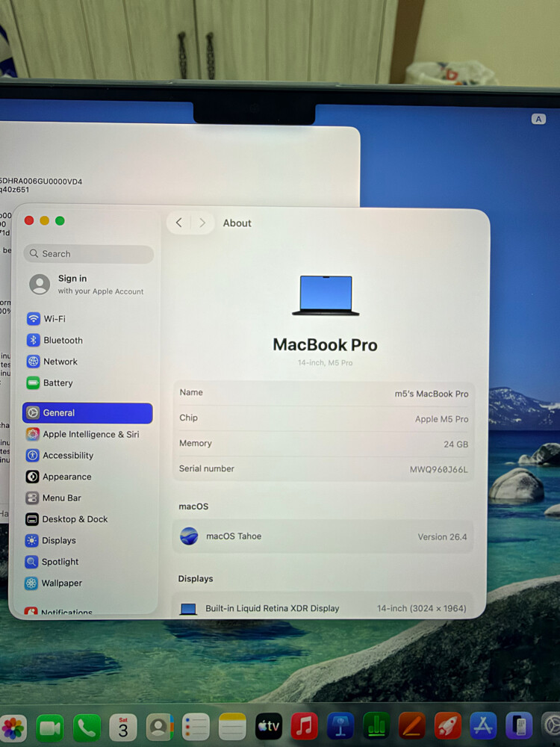Click the Search field in Settings
560x747 pixels.
[89, 254]
